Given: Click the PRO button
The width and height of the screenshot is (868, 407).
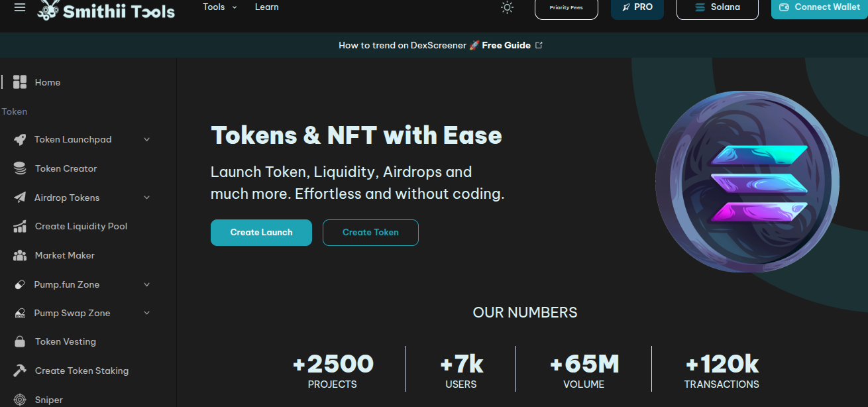Looking at the screenshot, I should pos(637,7).
